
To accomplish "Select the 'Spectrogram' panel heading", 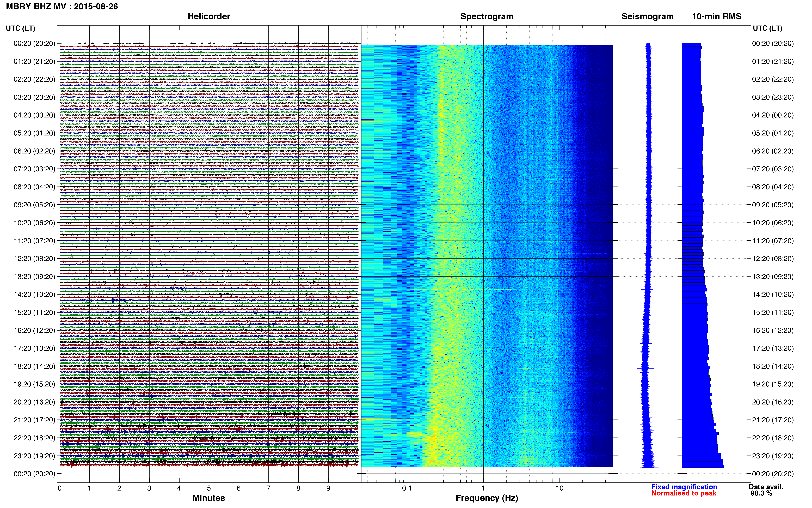I will (x=487, y=16).
